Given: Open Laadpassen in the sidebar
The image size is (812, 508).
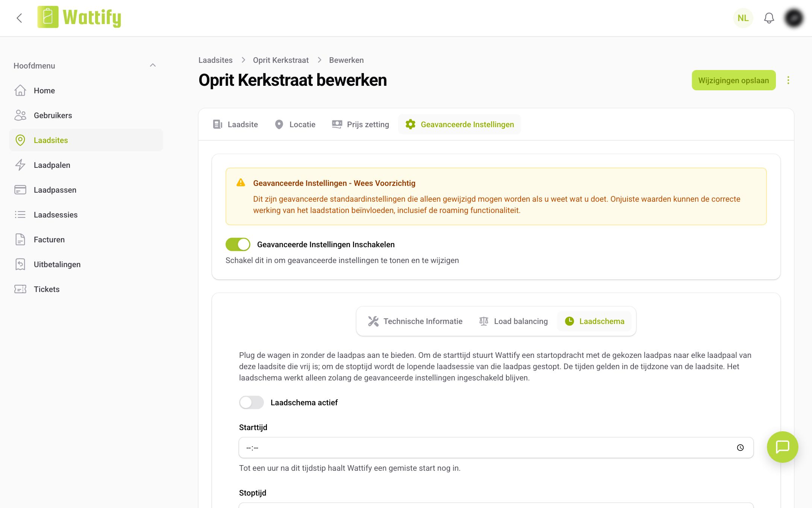Looking at the screenshot, I should click(x=86, y=190).
